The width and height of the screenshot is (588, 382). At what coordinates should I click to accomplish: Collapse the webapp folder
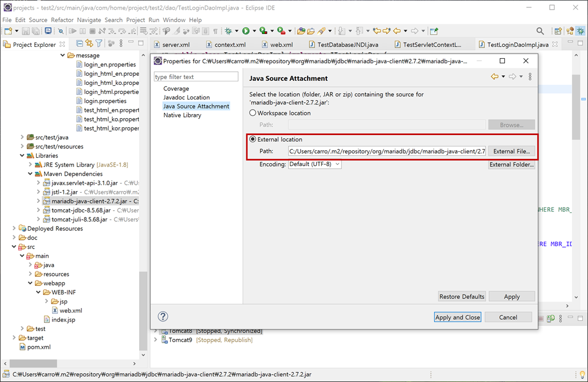(x=30, y=283)
